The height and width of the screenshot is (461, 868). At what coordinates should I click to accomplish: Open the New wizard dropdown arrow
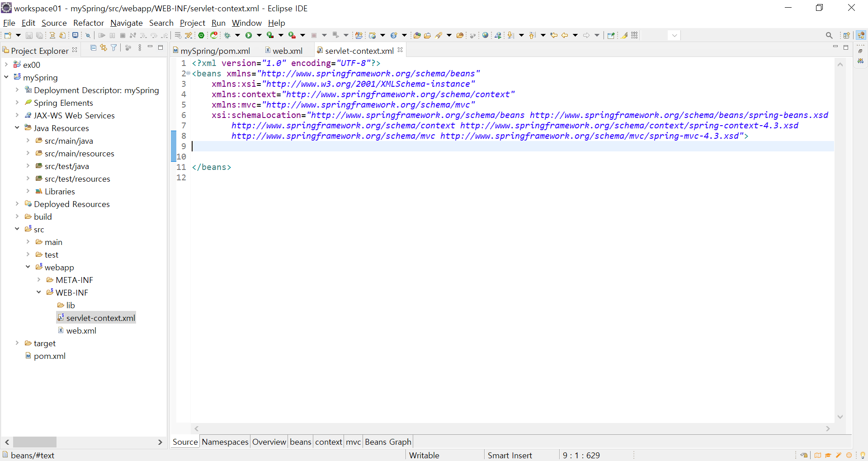[18, 35]
